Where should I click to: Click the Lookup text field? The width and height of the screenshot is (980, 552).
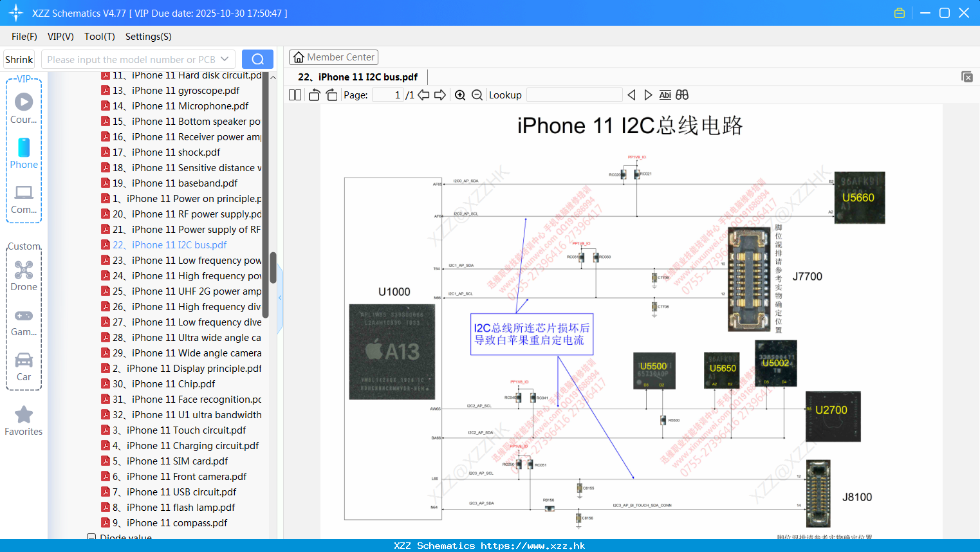pyautogui.click(x=574, y=95)
